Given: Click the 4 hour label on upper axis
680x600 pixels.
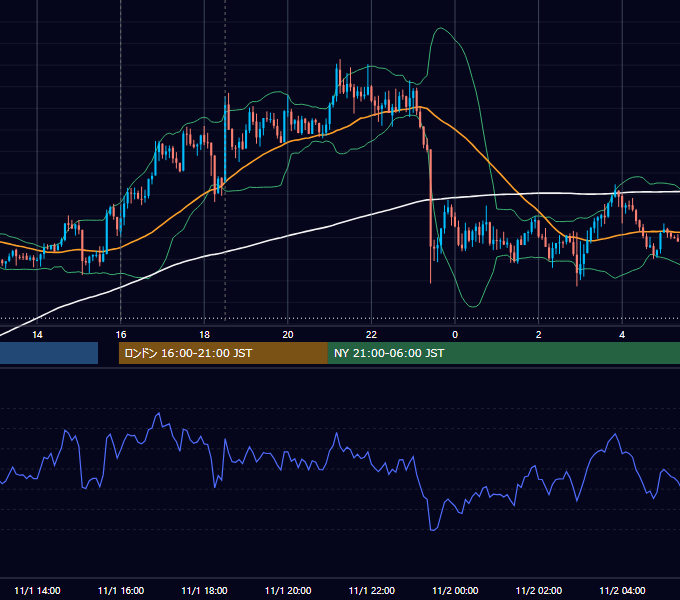Looking at the screenshot, I should tap(622, 335).
